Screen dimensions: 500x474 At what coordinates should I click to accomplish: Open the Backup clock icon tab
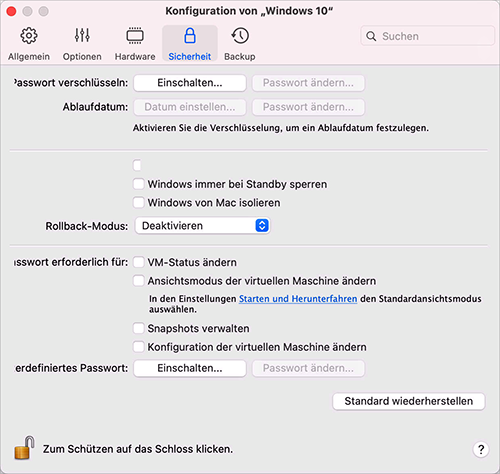pos(240,44)
